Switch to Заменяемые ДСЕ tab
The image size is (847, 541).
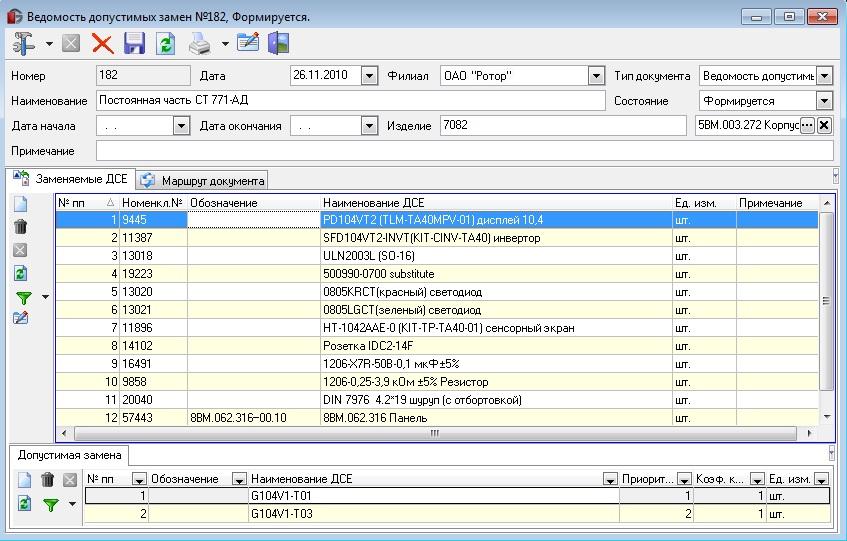71,179
